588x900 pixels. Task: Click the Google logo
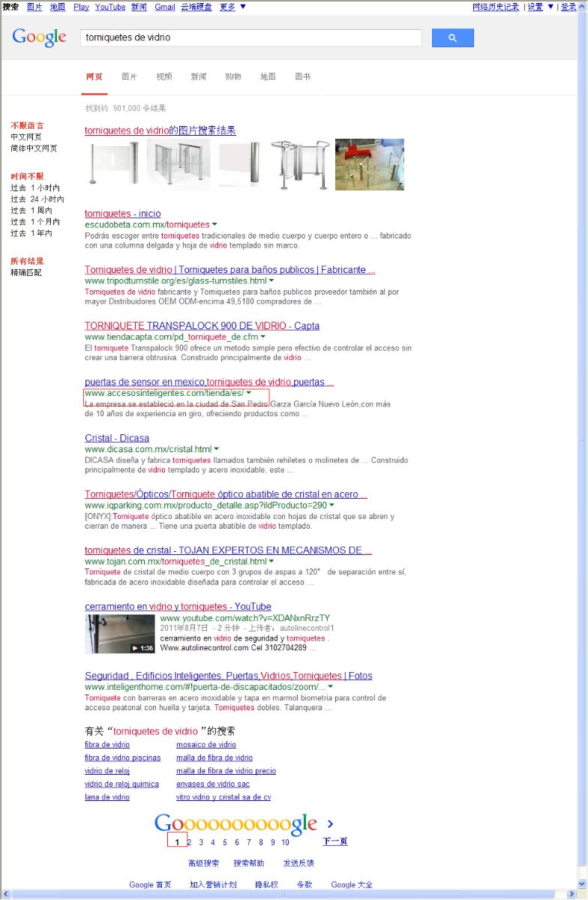pos(39,37)
